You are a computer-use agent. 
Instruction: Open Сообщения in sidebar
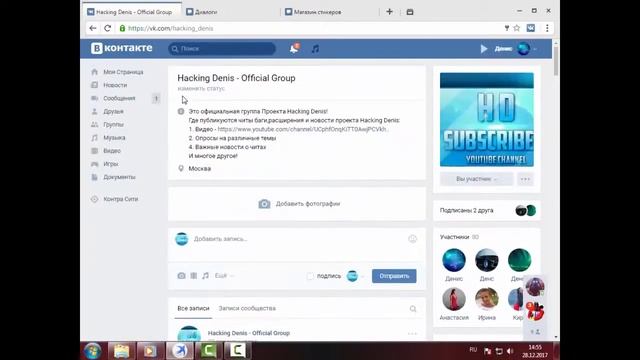119,98
